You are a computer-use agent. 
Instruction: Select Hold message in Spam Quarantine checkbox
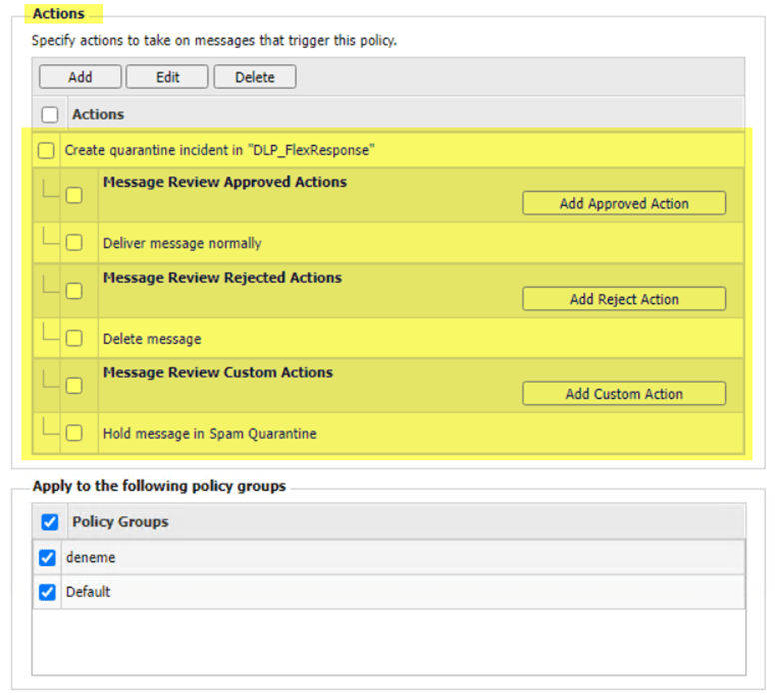pyautogui.click(x=74, y=434)
